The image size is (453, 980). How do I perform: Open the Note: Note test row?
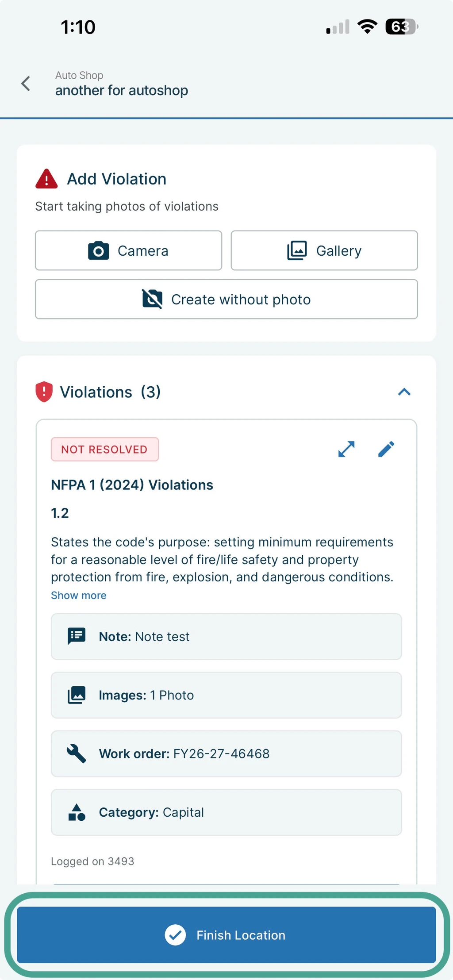pyautogui.click(x=226, y=636)
